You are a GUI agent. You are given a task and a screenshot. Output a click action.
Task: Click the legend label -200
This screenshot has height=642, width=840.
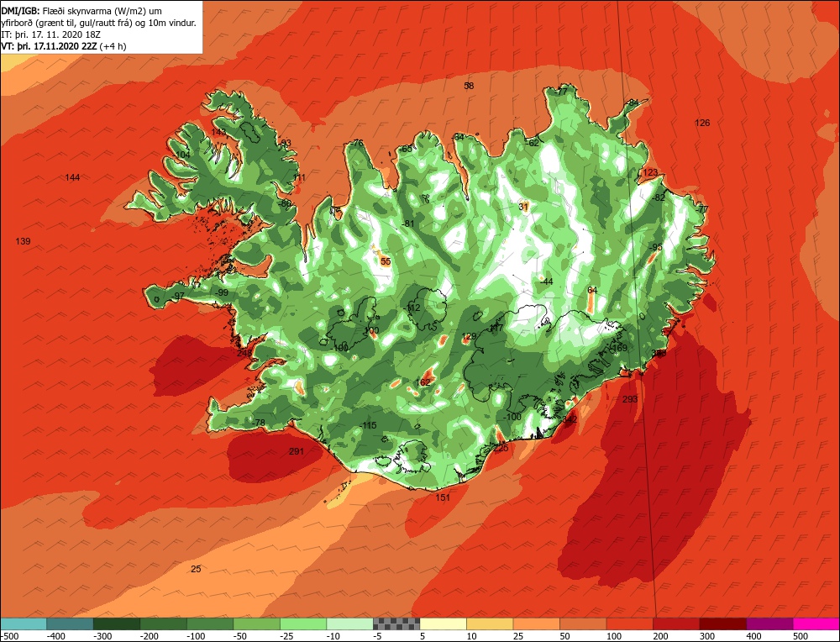coord(150,636)
